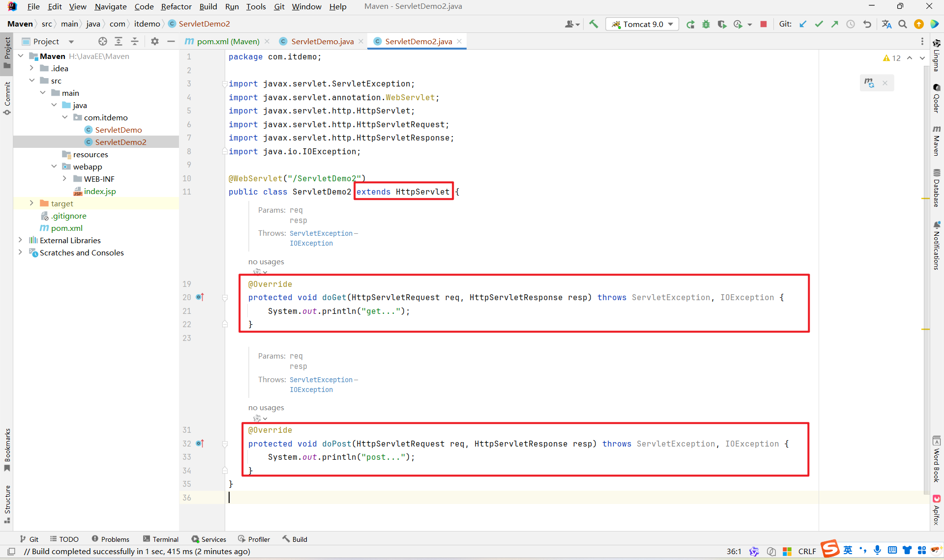The image size is (944, 560).
Task: Click Git update project arrow
Action: tap(803, 24)
